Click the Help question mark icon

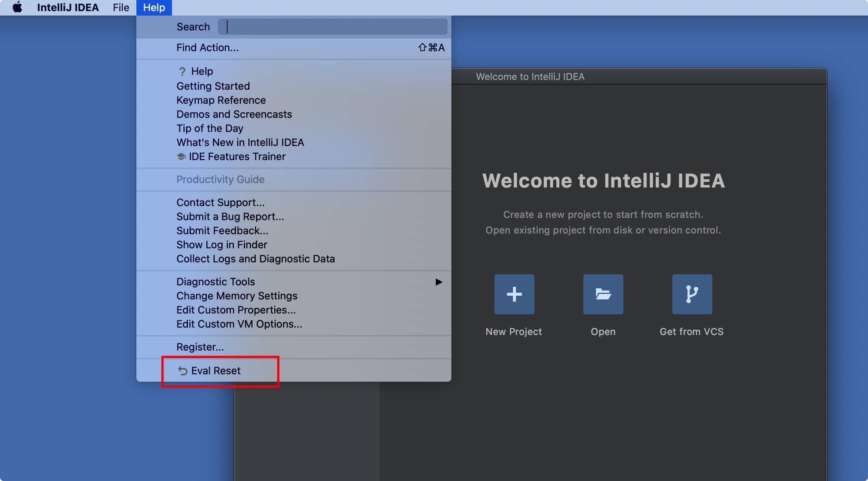click(182, 71)
